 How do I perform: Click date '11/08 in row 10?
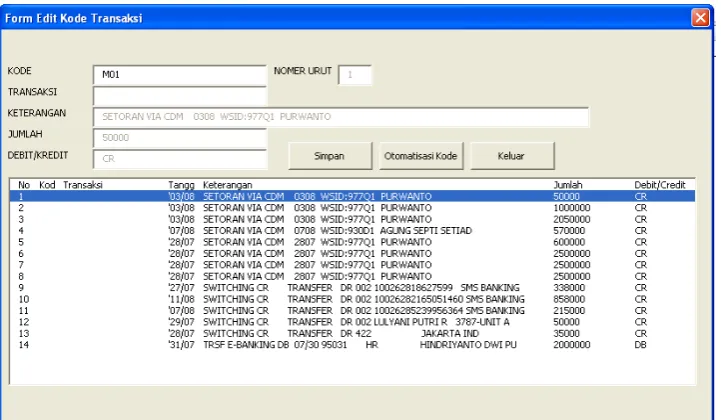[182, 299]
